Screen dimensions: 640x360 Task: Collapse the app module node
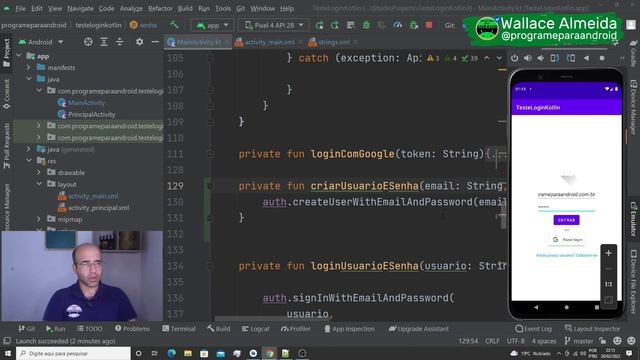pos(19,56)
